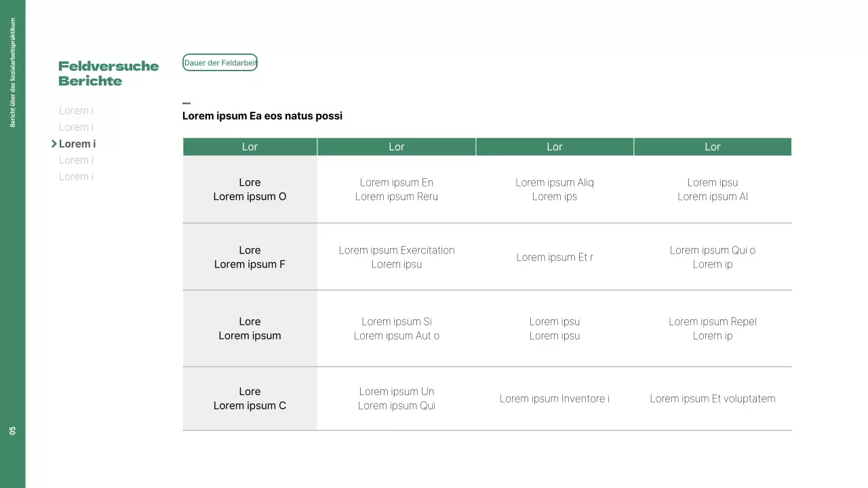The width and height of the screenshot is (868, 488).
Task: Select the "Lorem ipsum O" row header cell
Action: click(x=250, y=190)
